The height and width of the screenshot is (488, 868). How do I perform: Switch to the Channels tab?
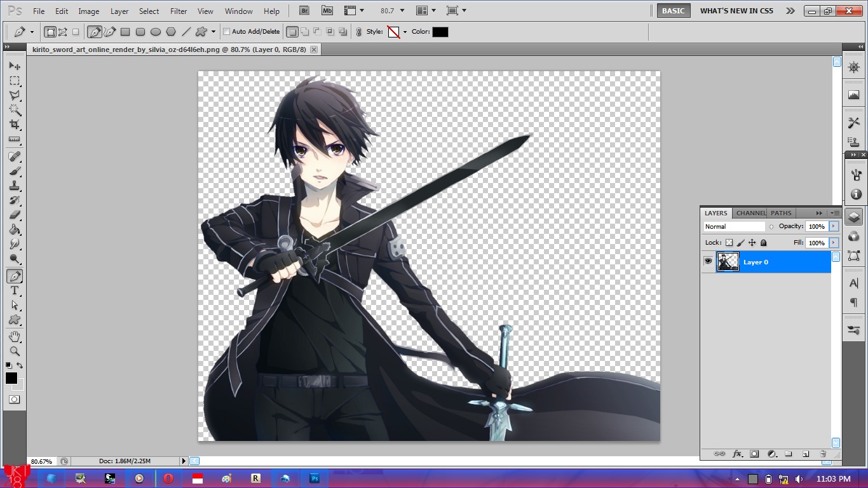tap(750, 213)
